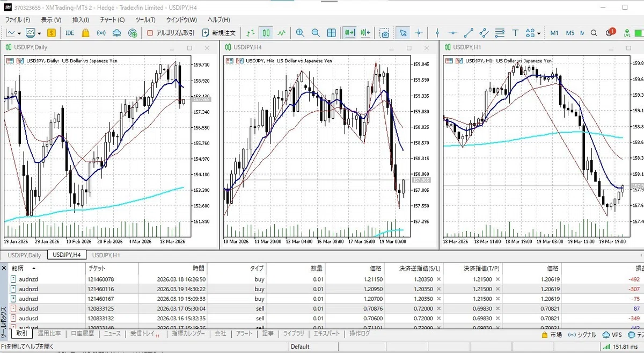Switch to the USDJPY,H1 chart tab

105,255
